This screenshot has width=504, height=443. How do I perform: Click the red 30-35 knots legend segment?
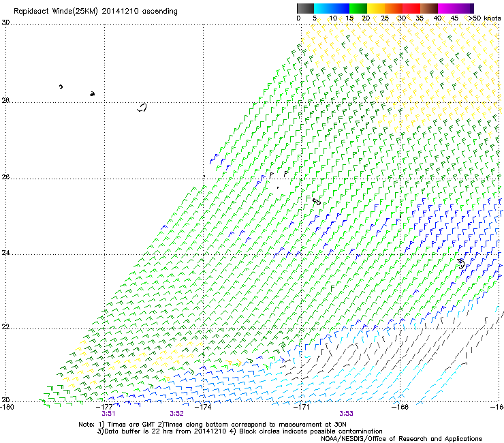point(411,8)
